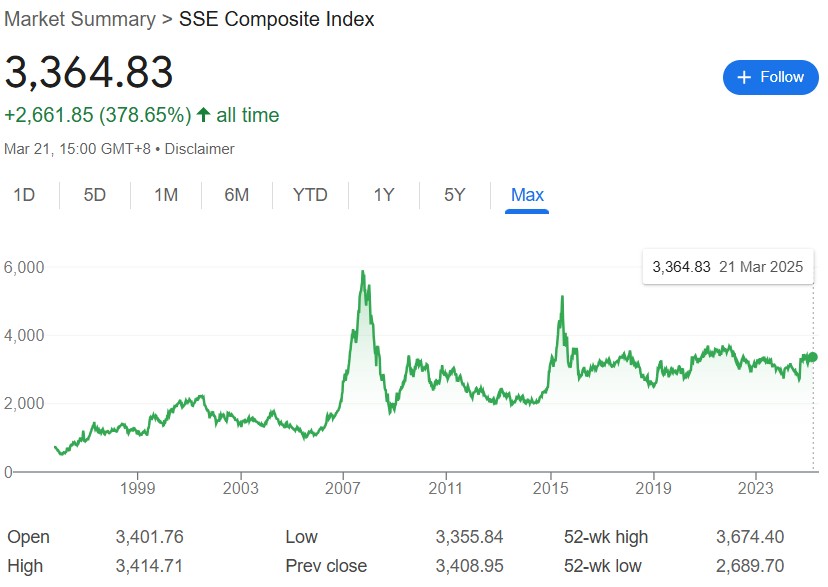Click the plus icon on the Follow button
The width and height of the screenshot is (828, 587).
tap(744, 77)
